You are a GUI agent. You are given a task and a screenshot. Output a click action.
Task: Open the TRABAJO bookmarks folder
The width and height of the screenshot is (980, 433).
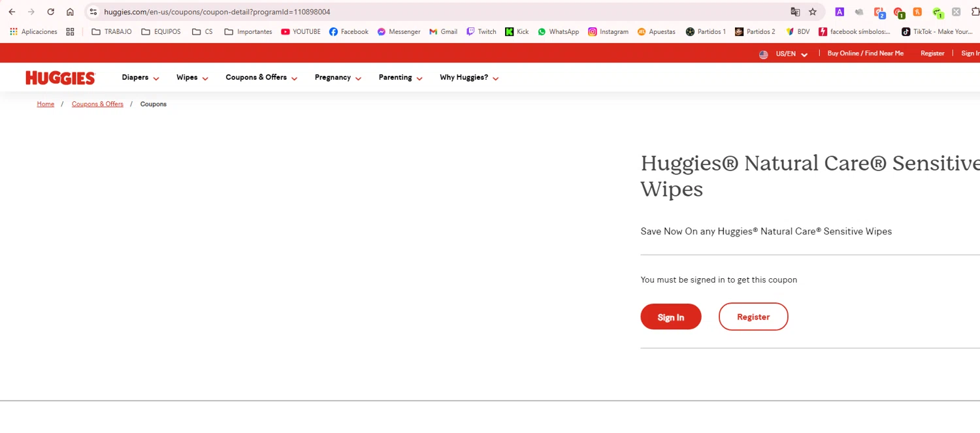tap(112, 31)
